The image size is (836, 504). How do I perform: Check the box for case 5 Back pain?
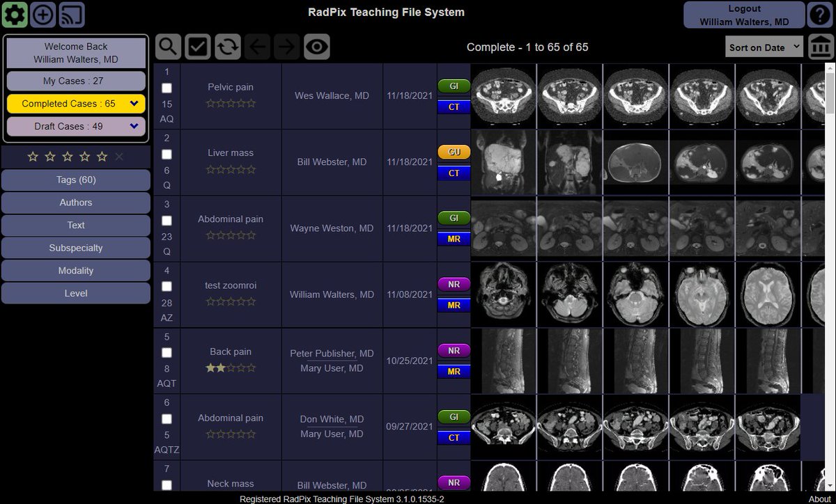(x=167, y=352)
